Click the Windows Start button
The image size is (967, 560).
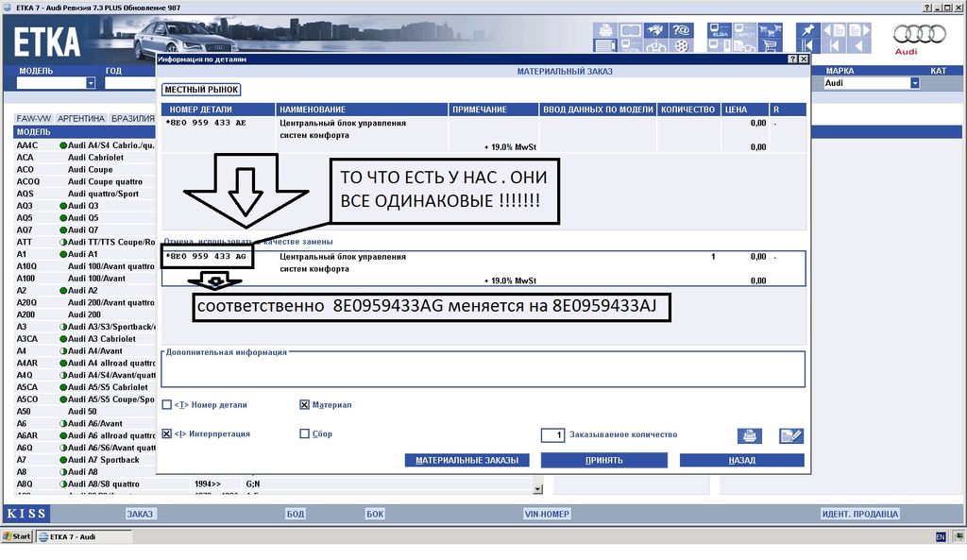(17, 536)
